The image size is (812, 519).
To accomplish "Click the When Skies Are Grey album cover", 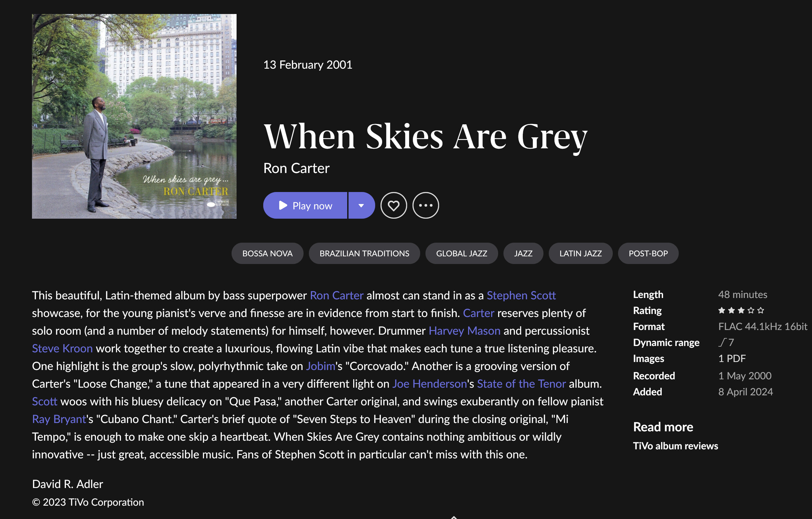I will pos(134,116).
